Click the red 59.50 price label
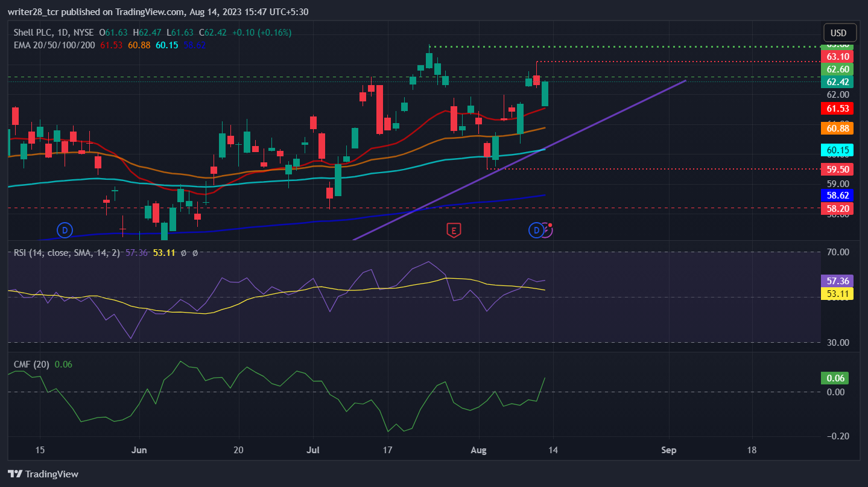Image resolution: width=868 pixels, height=487 pixels. 838,169
